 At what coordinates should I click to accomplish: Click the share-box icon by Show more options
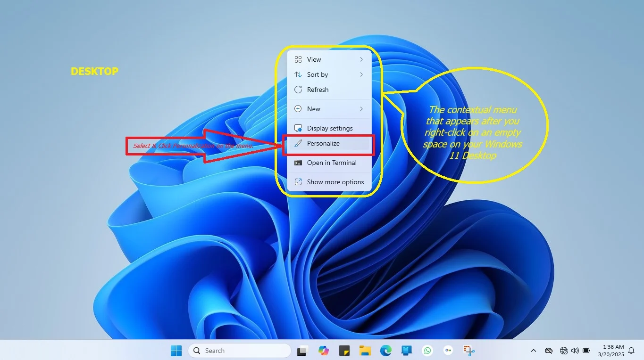click(298, 182)
